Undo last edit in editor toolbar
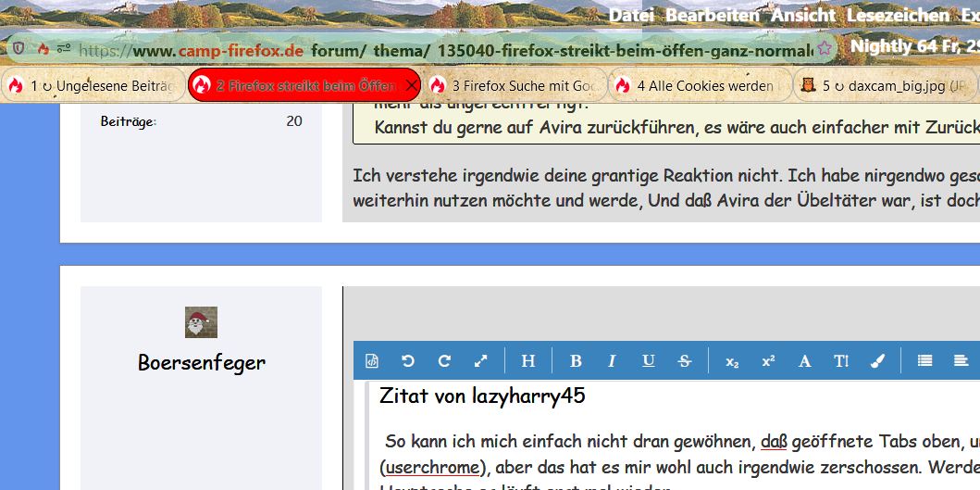The width and height of the screenshot is (980, 490). point(407,361)
